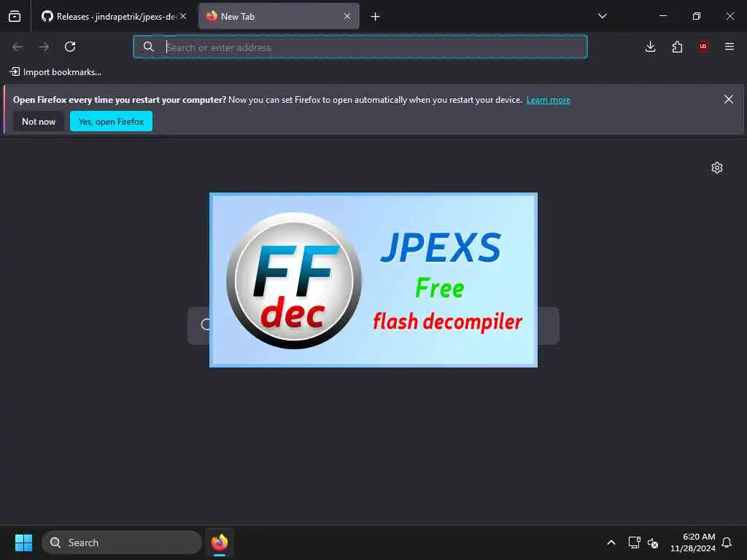The height and width of the screenshot is (560, 747).
Task: Open the uBlock Origin extension icon
Action: [x=703, y=47]
